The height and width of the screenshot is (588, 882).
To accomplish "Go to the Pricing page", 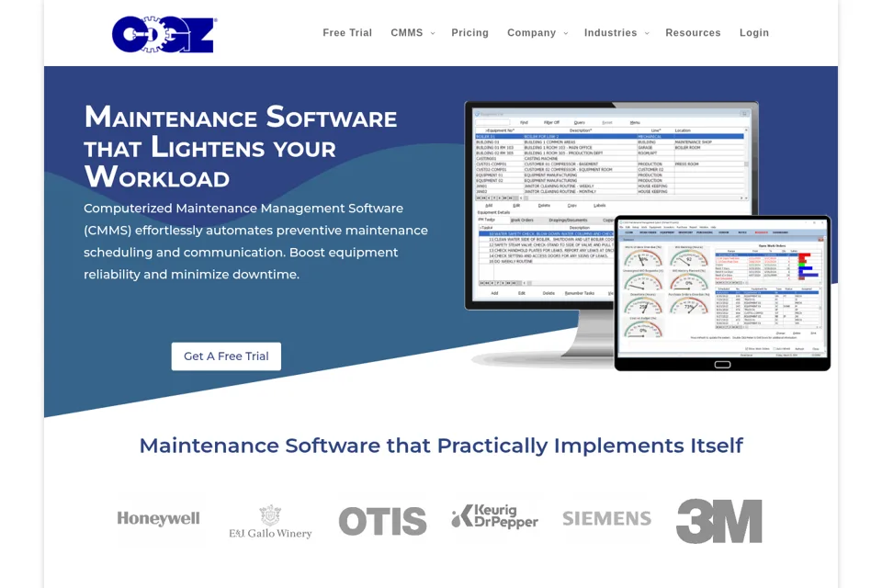I will click(469, 33).
